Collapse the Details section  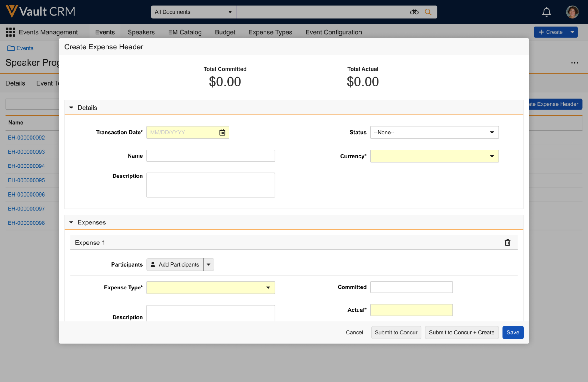click(x=71, y=108)
